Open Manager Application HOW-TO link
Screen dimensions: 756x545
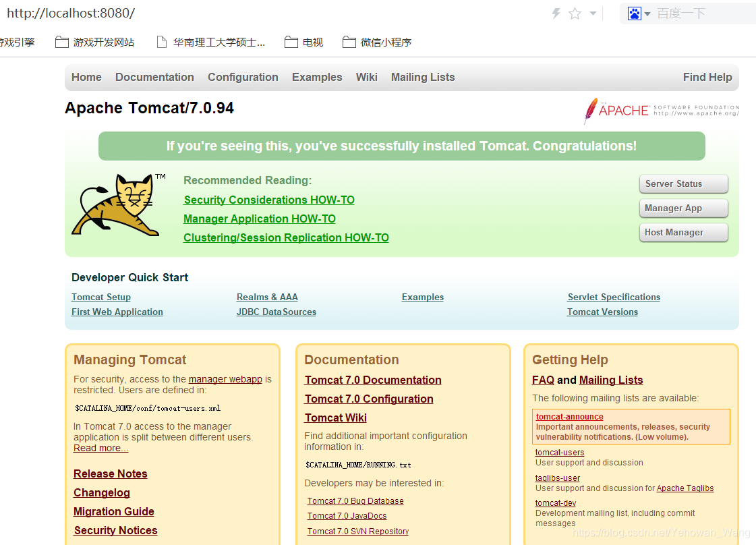coord(260,219)
